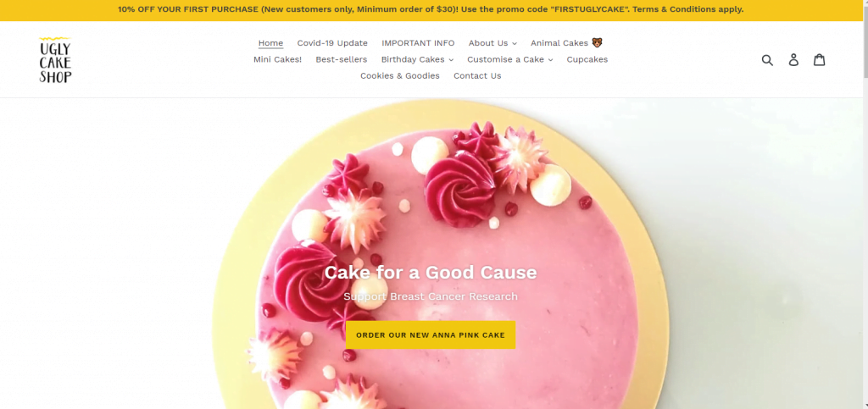This screenshot has height=409, width=868.
Task: View the Best-sellers page
Action: (x=342, y=59)
